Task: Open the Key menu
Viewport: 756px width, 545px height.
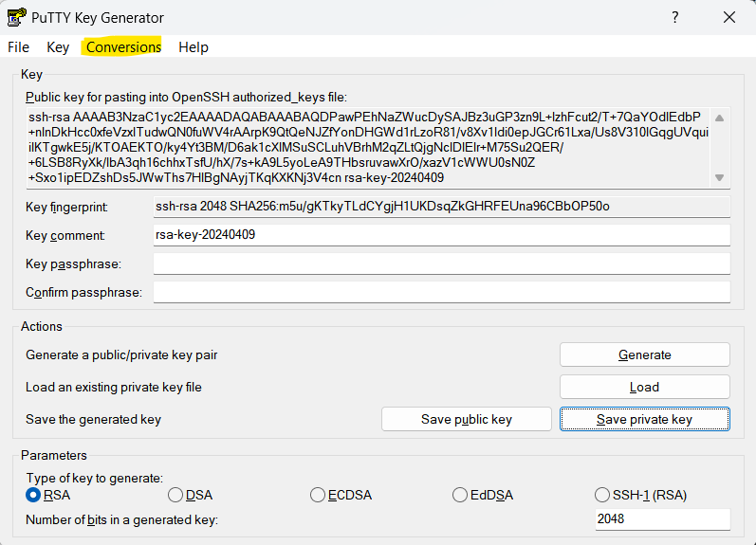Action: point(58,47)
